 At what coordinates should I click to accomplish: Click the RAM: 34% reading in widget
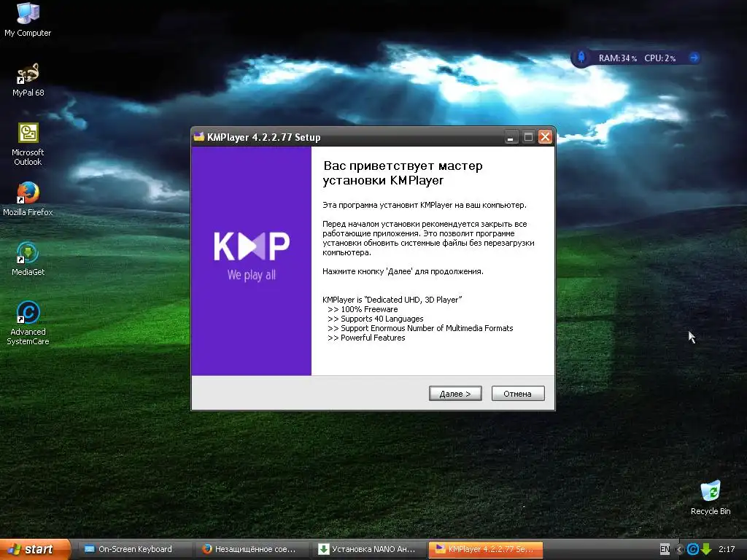click(617, 58)
